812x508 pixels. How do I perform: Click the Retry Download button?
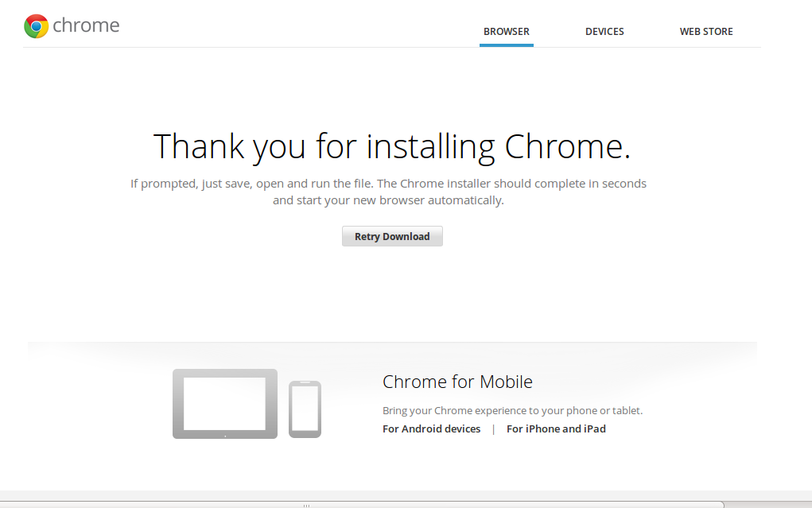coord(392,236)
